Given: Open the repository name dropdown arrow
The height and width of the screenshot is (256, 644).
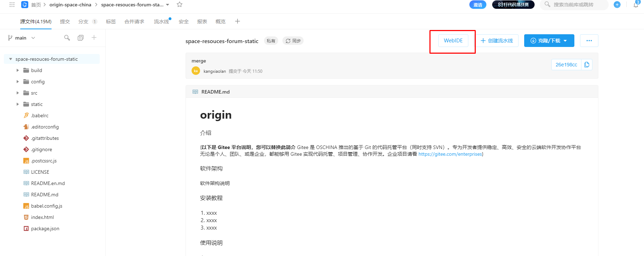Looking at the screenshot, I should (168, 5).
